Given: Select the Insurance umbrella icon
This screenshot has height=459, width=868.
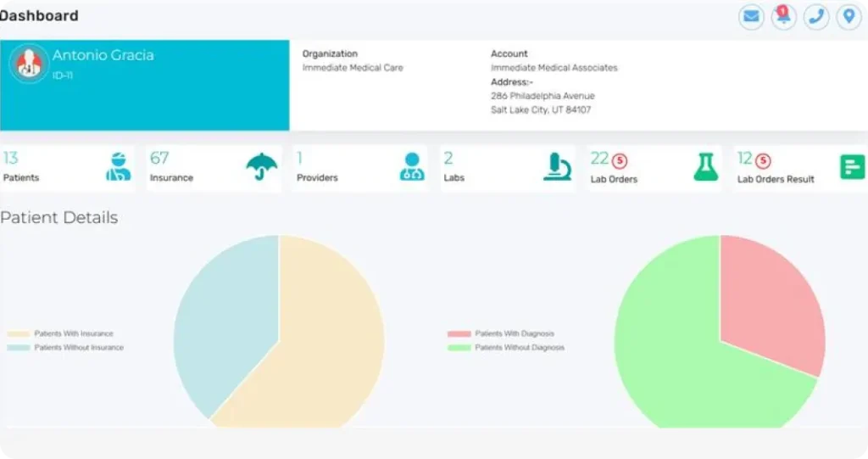Looking at the screenshot, I should coord(262,166).
